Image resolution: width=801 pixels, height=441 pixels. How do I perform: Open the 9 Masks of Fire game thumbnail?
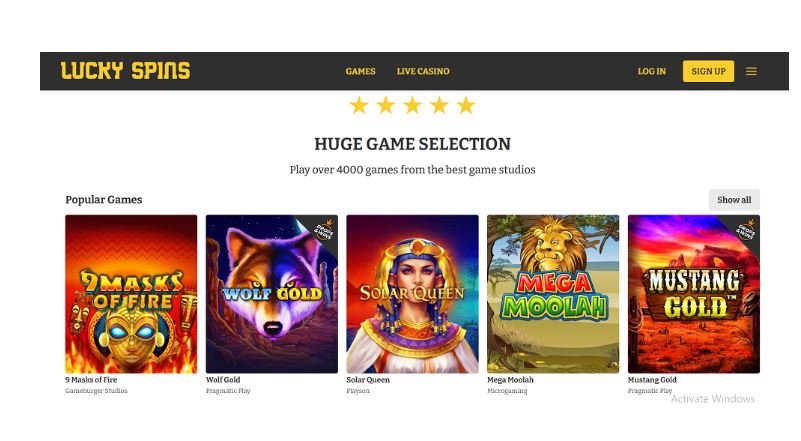click(131, 294)
